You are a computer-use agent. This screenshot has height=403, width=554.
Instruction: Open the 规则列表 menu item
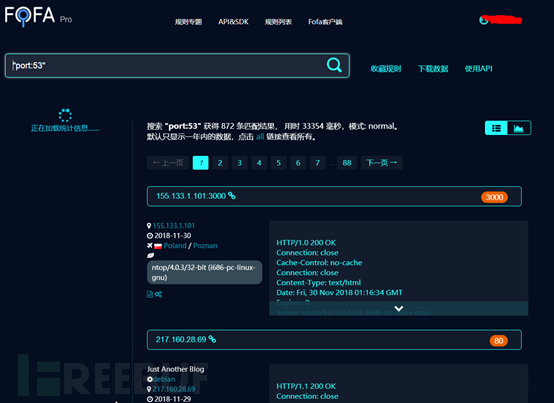coord(278,22)
